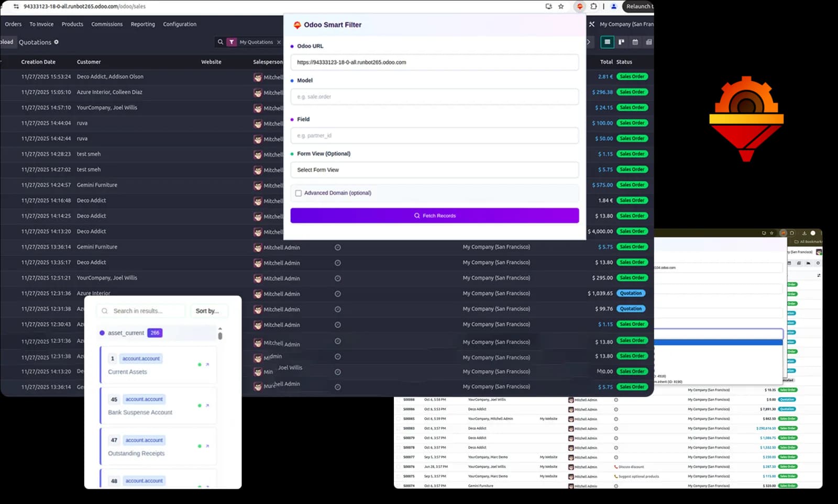The image size is (838, 504).
Task: Open the Sort by... dropdown
Action: (208, 311)
